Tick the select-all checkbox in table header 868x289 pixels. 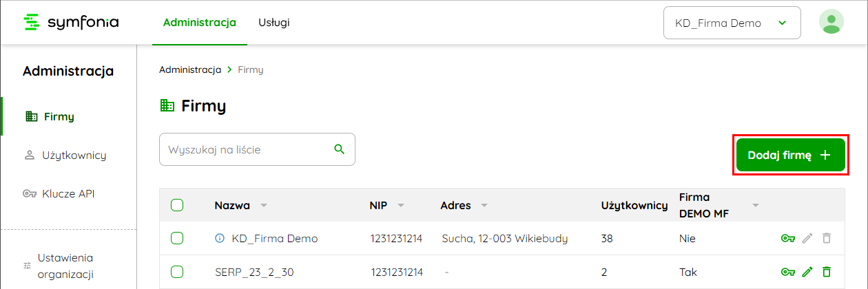point(177,204)
